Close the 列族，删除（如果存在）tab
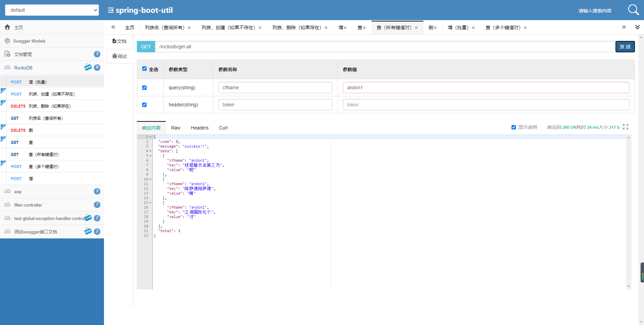The height and width of the screenshot is (325, 644). (x=326, y=28)
